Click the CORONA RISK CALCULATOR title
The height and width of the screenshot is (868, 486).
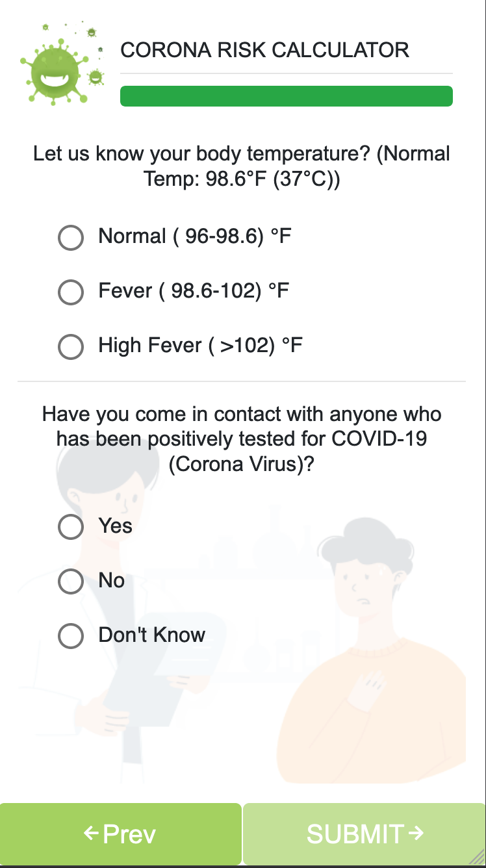pyautogui.click(x=265, y=50)
